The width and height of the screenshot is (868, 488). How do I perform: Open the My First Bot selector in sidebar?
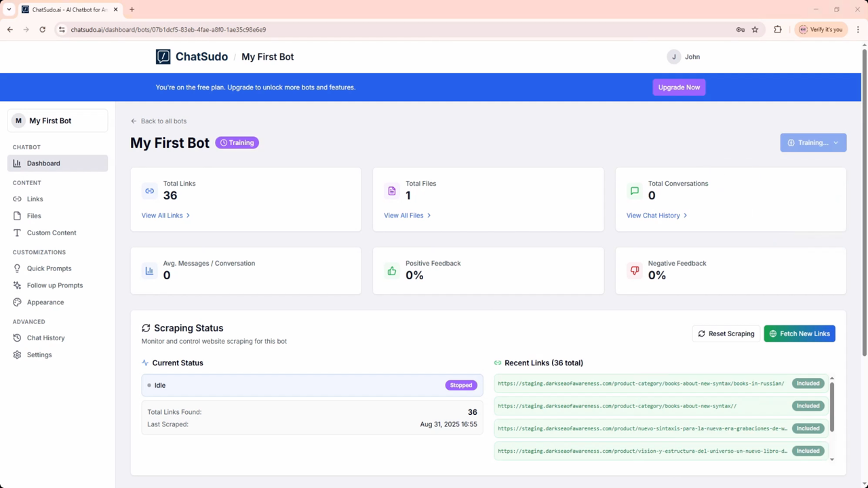pos(58,121)
